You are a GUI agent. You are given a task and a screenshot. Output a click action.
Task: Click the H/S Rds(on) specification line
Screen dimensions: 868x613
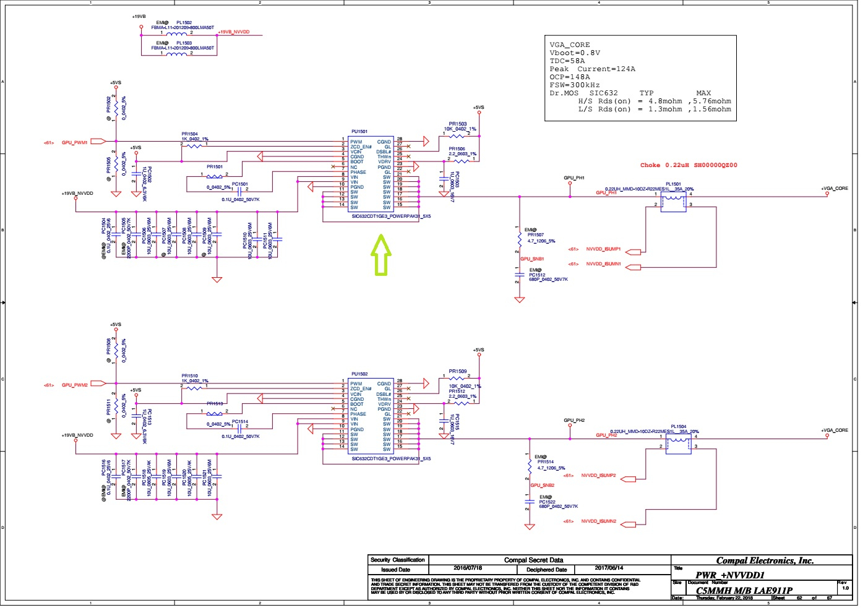point(655,101)
